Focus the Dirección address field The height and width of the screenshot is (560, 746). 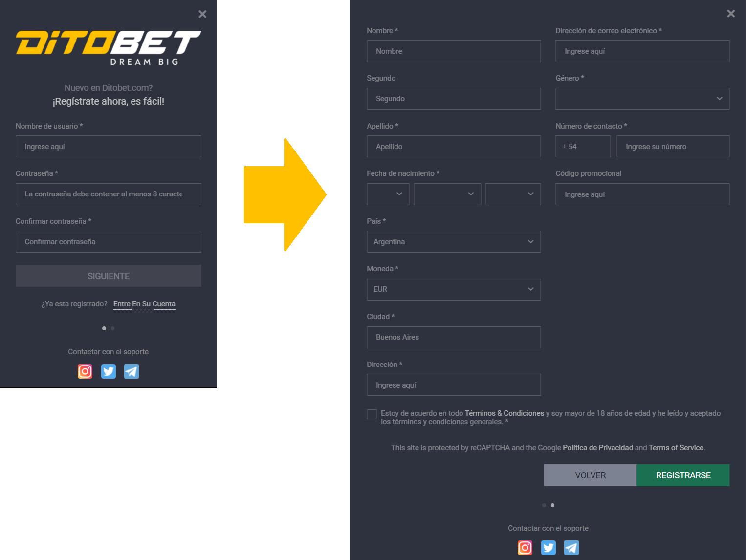pyautogui.click(x=454, y=385)
